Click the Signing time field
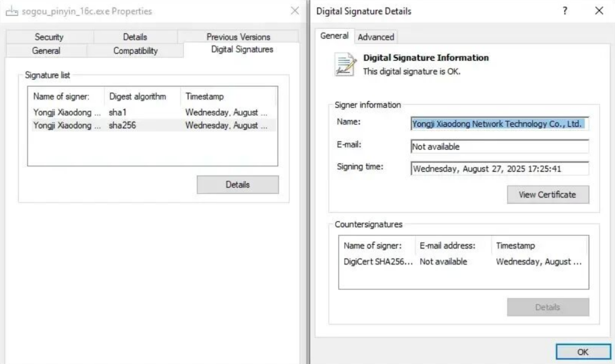Image resolution: width=615 pixels, height=364 pixels. coord(499,169)
